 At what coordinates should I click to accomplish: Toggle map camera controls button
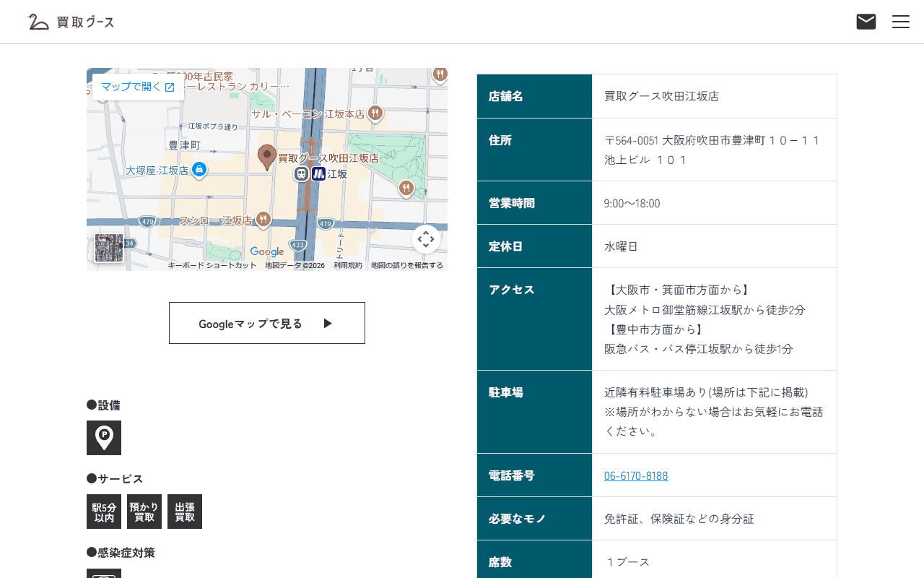[426, 239]
